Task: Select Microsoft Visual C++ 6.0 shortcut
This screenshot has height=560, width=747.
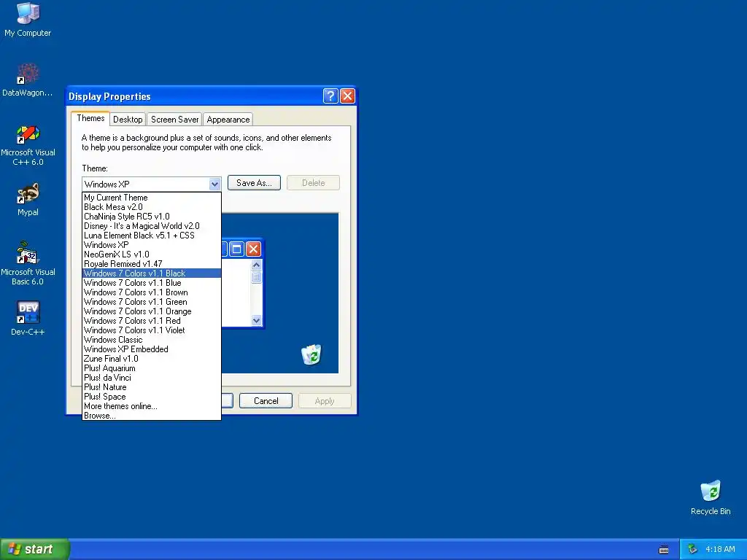Action: coord(28,145)
